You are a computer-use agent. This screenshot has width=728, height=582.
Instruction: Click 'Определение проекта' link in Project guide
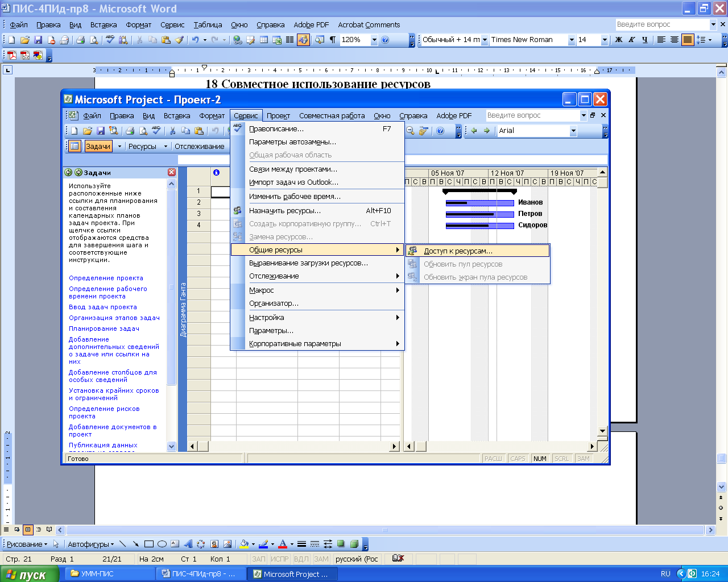tap(106, 278)
